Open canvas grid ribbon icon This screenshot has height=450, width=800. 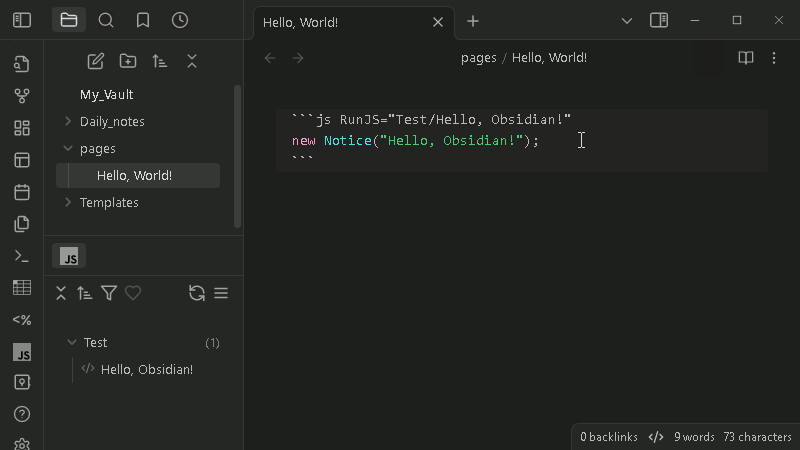(21, 128)
